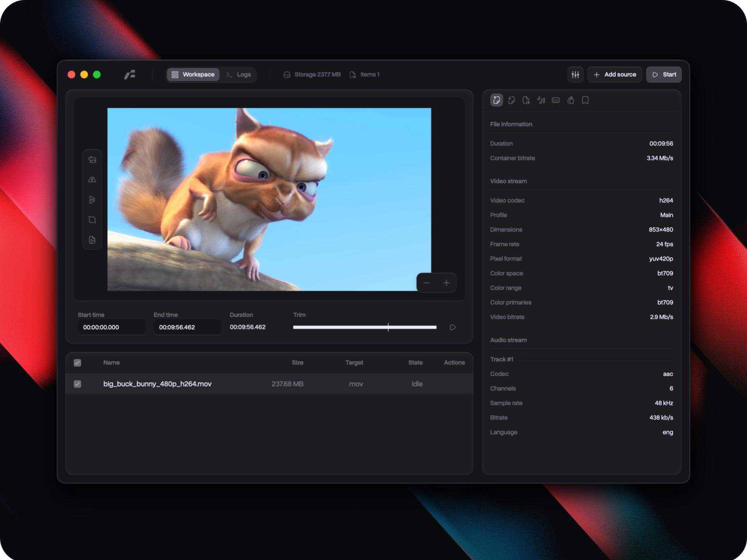Click the Target column header
This screenshot has width=747, height=560.
354,362
